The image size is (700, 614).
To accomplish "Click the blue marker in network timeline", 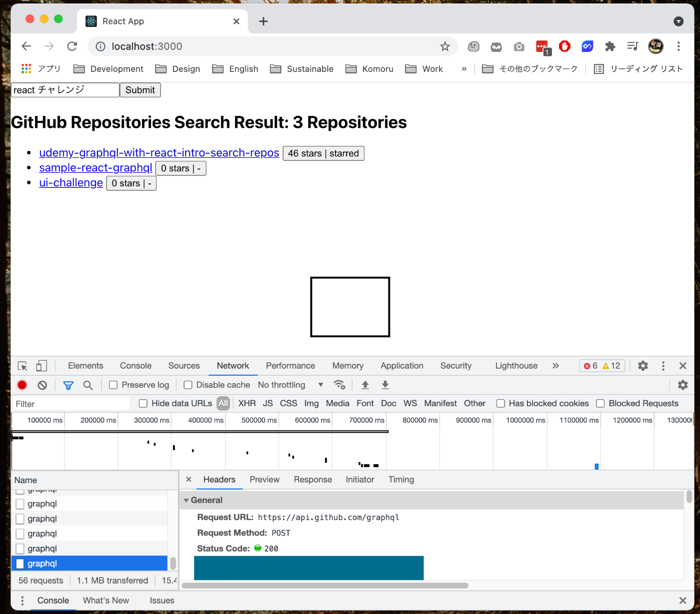I will tap(596, 467).
